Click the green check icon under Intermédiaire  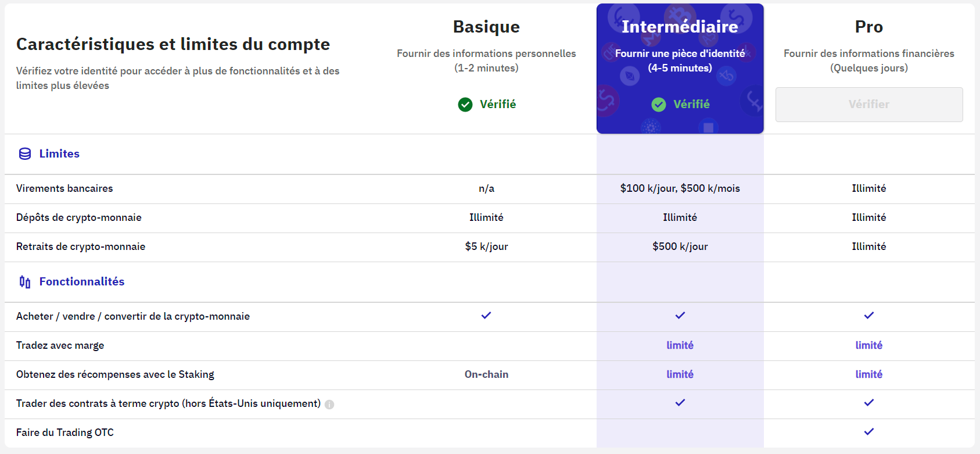click(659, 105)
